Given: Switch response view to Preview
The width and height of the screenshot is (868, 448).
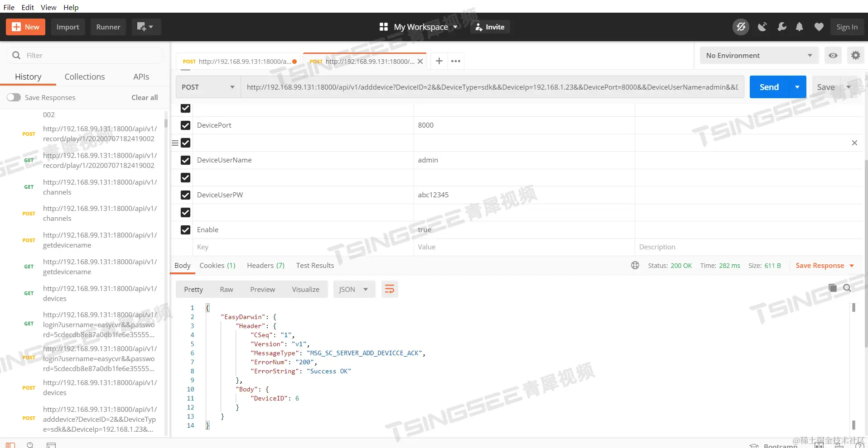Looking at the screenshot, I should point(263,290).
